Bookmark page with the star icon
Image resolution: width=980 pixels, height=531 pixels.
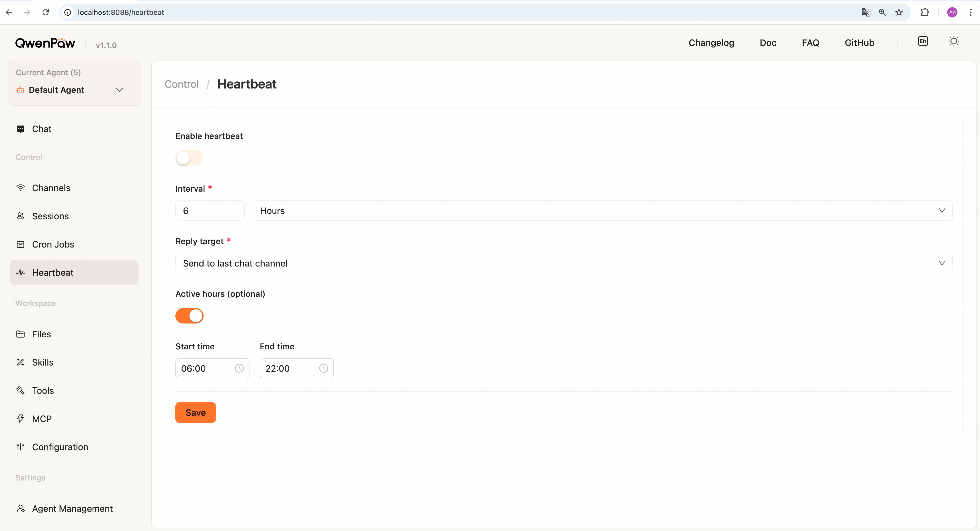point(899,12)
